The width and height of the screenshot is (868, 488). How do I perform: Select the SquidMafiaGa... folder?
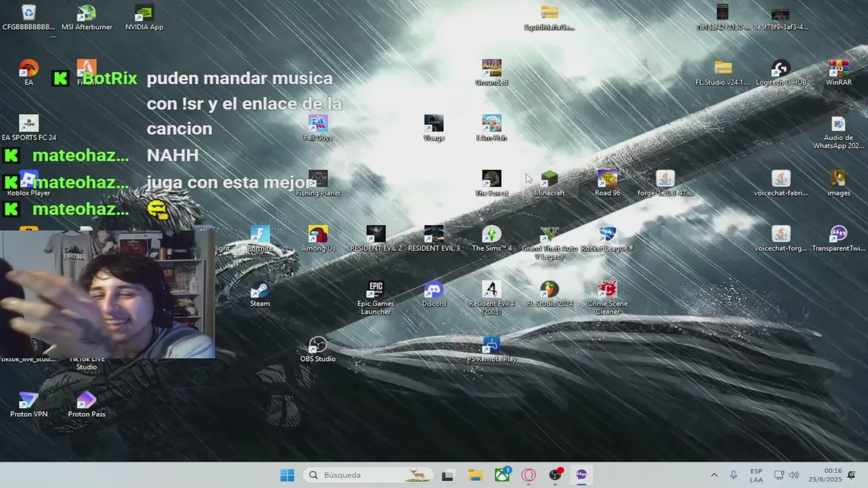click(549, 18)
